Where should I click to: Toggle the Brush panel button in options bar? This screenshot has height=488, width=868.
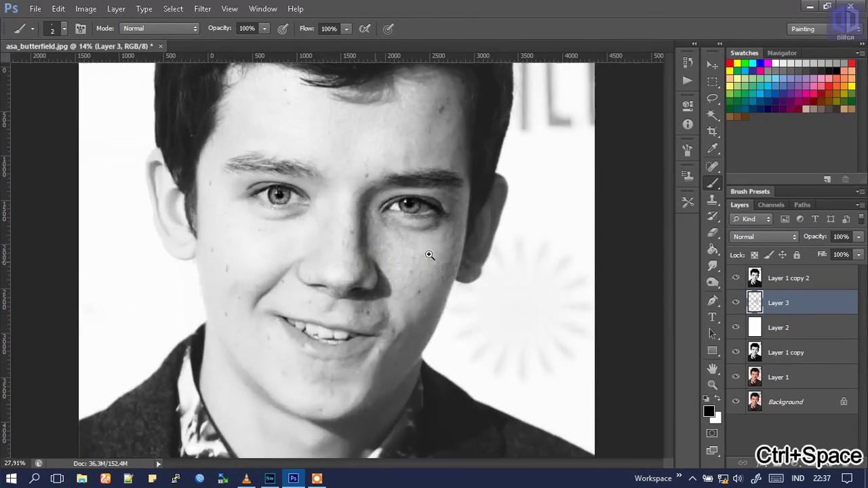tap(80, 28)
